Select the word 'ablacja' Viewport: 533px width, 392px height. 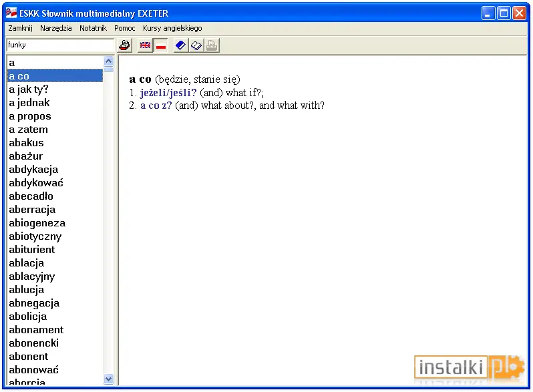point(55,263)
